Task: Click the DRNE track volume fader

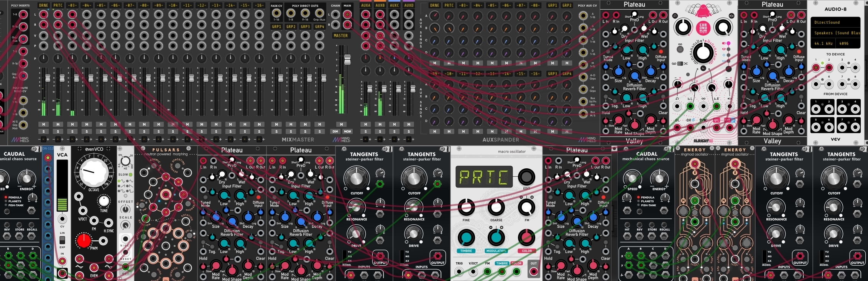Action: (48, 78)
